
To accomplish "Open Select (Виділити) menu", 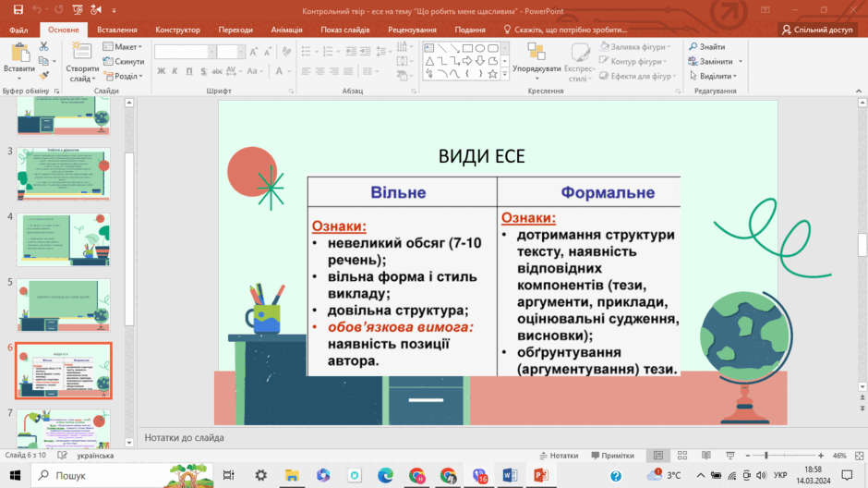I will point(713,76).
